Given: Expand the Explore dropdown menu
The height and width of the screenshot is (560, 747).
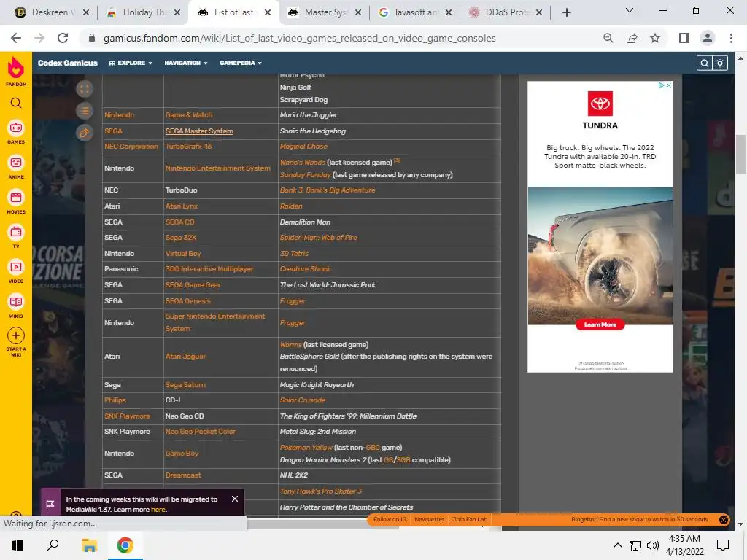Looking at the screenshot, I should point(131,63).
